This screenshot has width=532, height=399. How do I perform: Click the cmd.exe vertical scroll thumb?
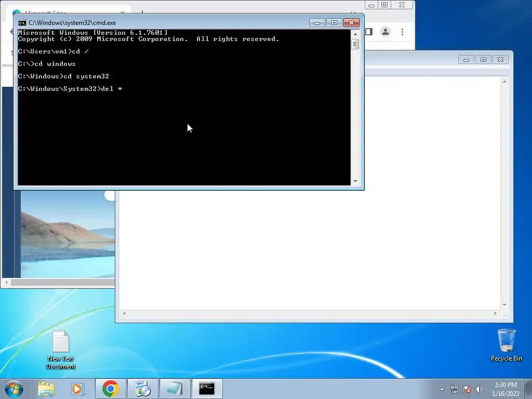pyautogui.click(x=355, y=44)
